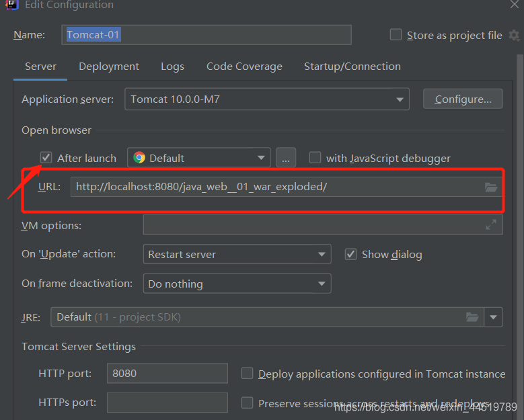Toggle the Show dialog checkbox
The height and width of the screenshot is (420, 524).
(350, 255)
